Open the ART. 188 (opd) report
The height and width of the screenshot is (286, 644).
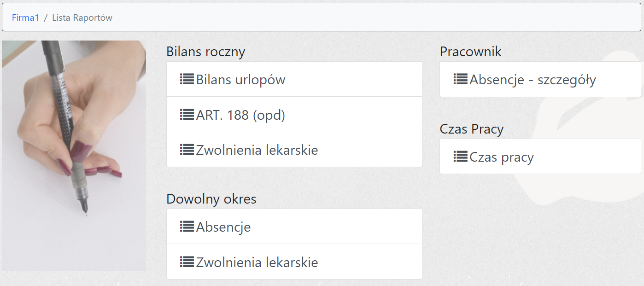(240, 115)
